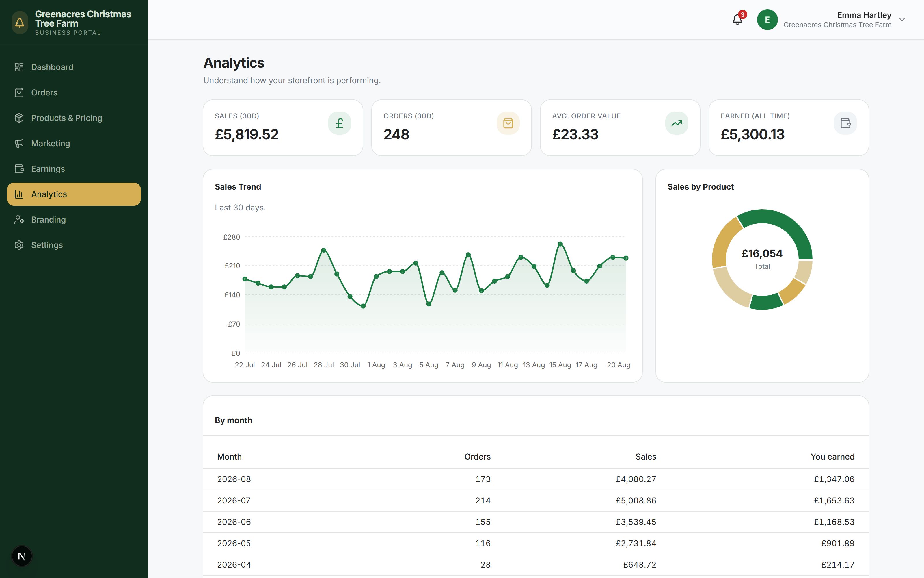Click the £5,300.13 earned value
The image size is (924, 578).
pyautogui.click(x=752, y=135)
